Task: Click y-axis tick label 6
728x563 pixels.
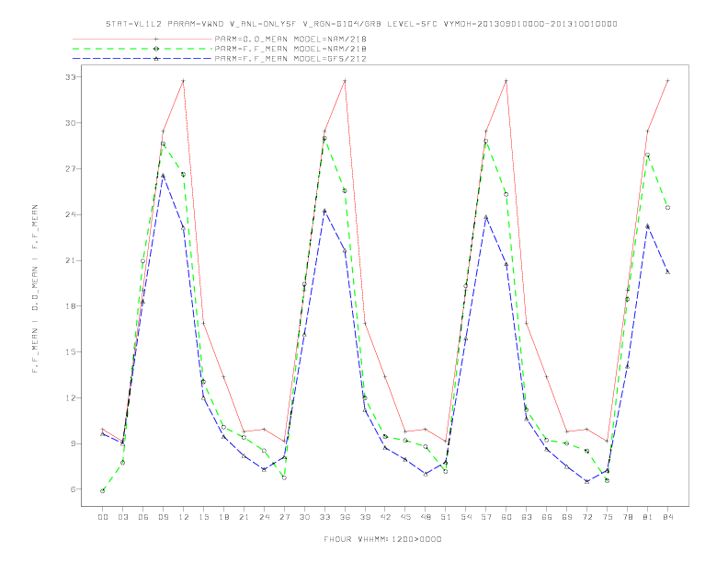Action: 73,489
